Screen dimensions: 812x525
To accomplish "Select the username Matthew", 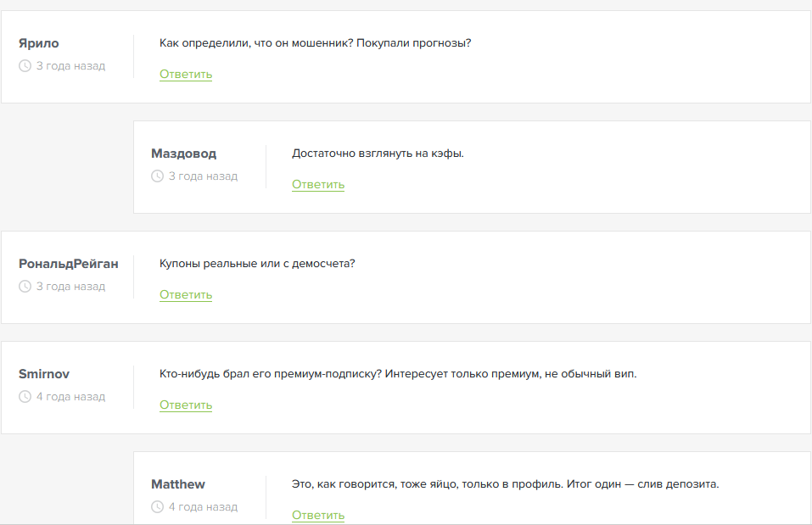I will [x=178, y=484].
